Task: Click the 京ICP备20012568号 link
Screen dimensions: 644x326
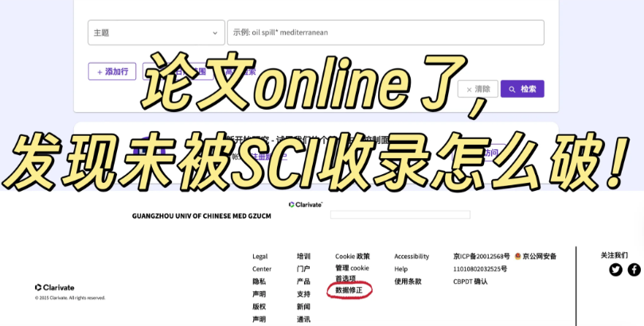Action: (x=482, y=256)
